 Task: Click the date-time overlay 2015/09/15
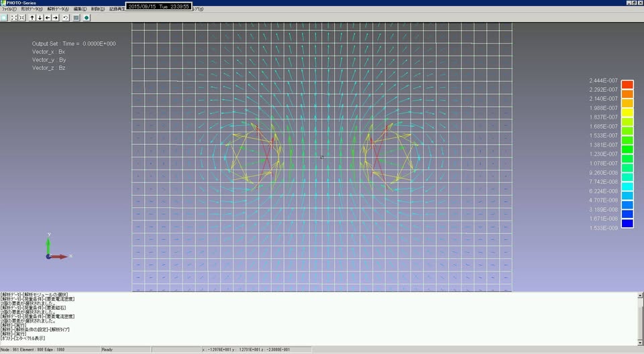[x=158, y=7]
